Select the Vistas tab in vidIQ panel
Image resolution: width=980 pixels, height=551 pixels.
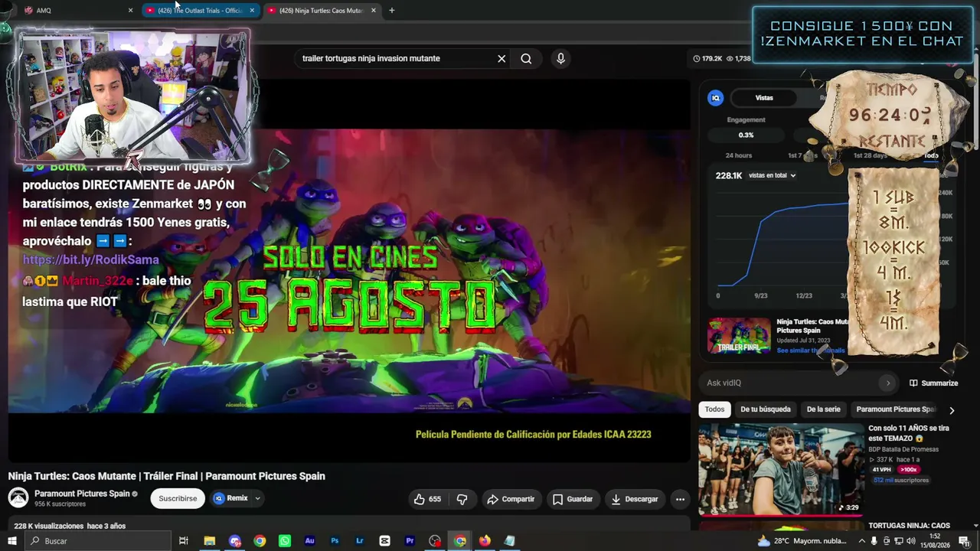(764, 98)
